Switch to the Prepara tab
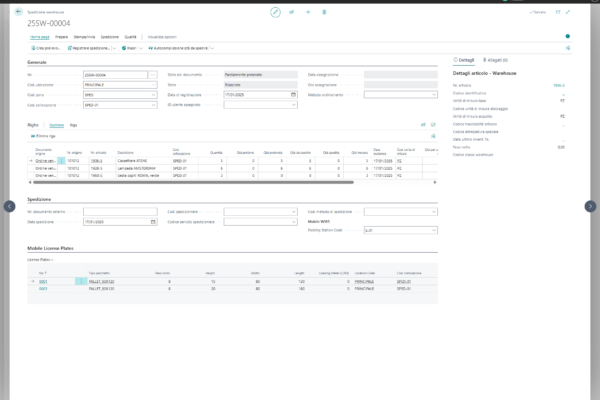The width and height of the screenshot is (600, 400). [61, 36]
